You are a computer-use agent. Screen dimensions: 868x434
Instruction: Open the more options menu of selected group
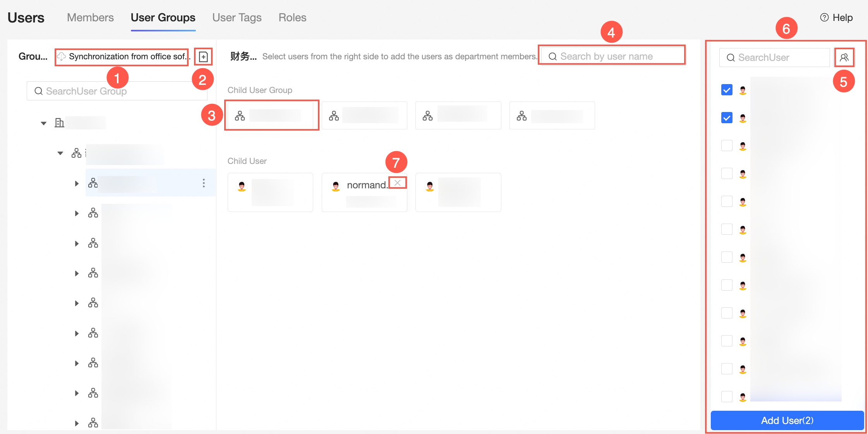[x=204, y=183]
